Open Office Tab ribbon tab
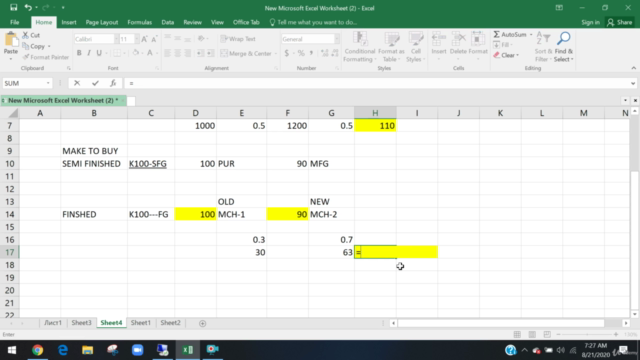Viewport: 640px width, 360px height. [x=246, y=22]
